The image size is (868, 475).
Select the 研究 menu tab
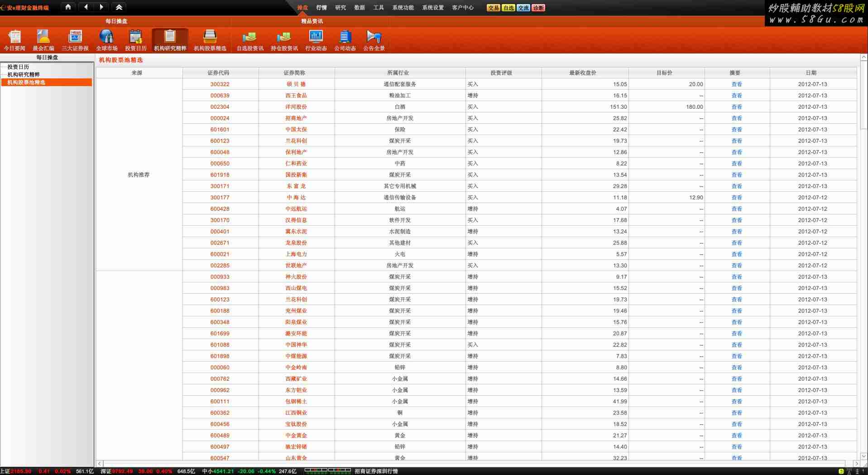[x=340, y=8]
